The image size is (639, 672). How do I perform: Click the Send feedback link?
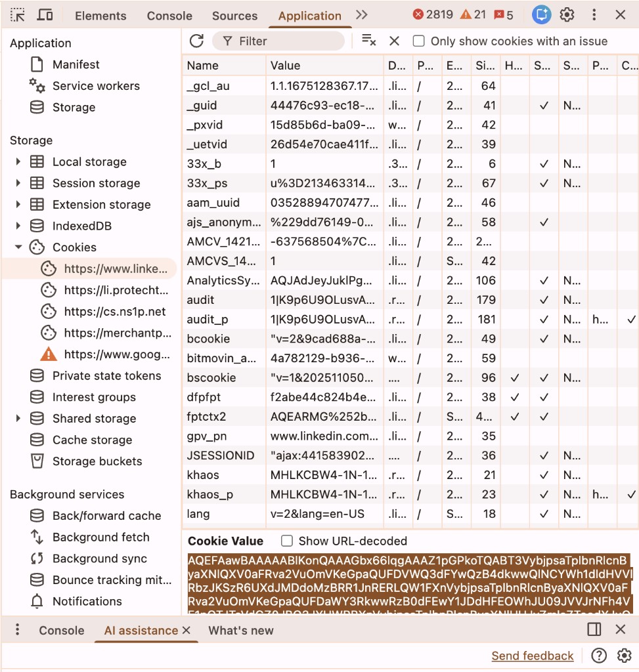tap(532, 656)
